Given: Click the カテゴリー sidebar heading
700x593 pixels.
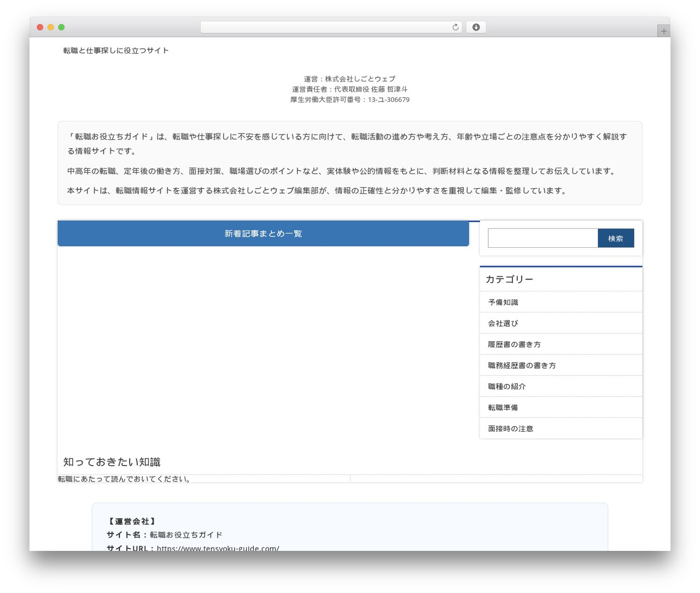Looking at the screenshot, I should [x=510, y=279].
